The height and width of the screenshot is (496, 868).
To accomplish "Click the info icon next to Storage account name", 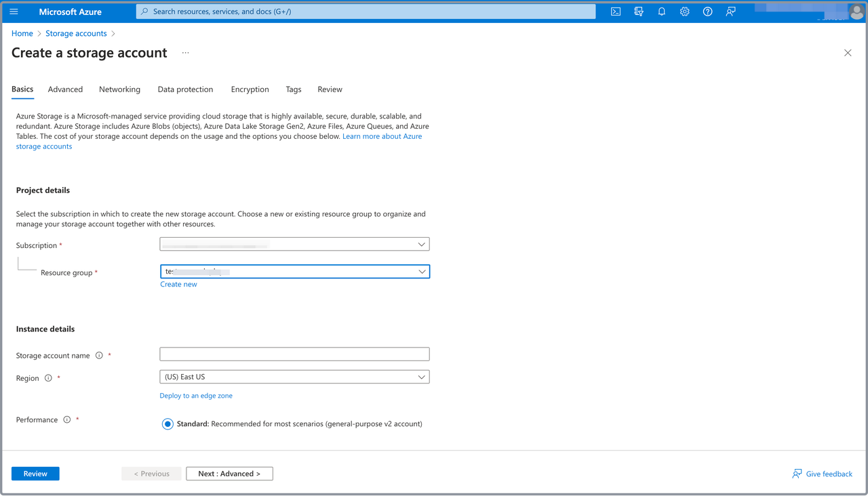I will (99, 355).
